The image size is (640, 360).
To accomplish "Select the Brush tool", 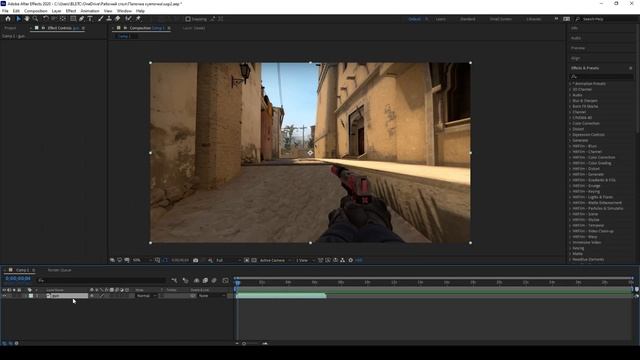I will pyautogui.click(x=100, y=19).
